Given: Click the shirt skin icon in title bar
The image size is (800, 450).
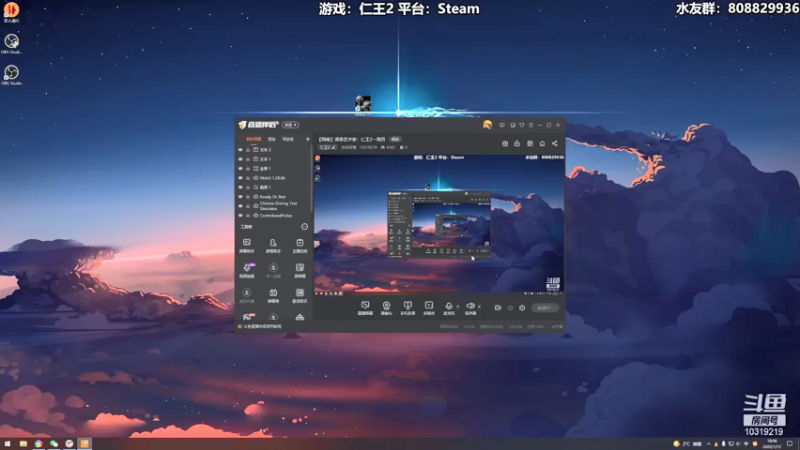Looking at the screenshot, I should (x=521, y=125).
